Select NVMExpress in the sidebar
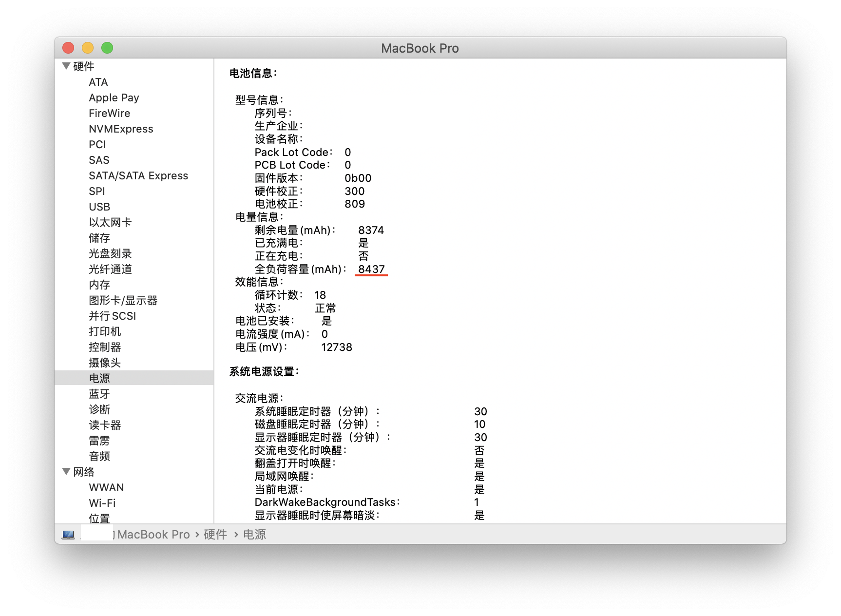841x616 pixels. pos(121,129)
